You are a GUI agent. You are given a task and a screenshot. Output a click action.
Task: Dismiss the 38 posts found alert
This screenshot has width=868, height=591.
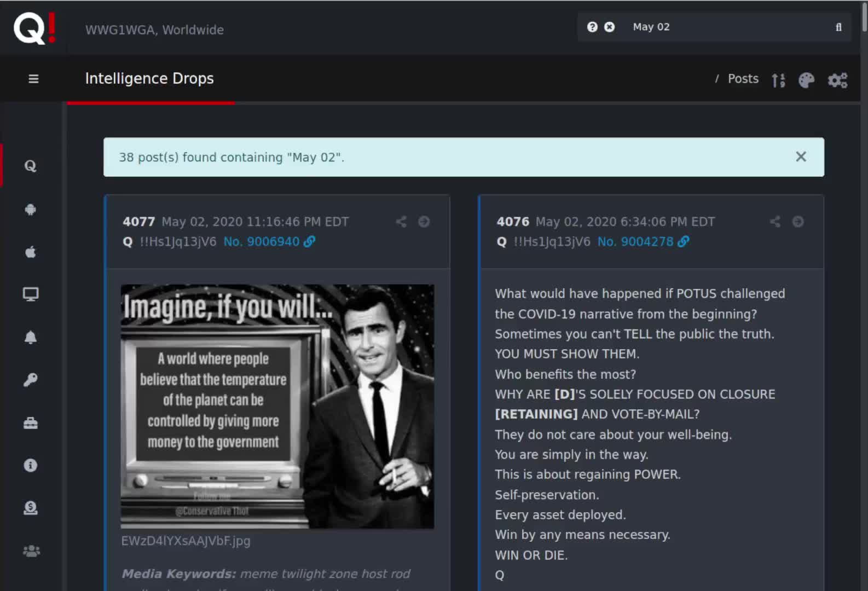click(x=801, y=157)
